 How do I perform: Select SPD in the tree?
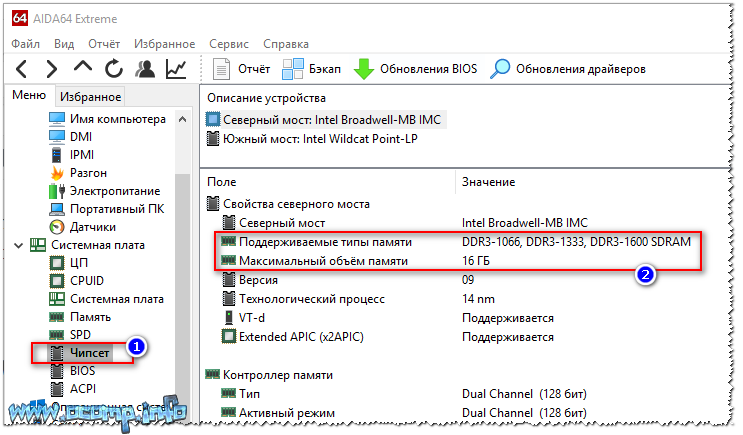[x=70, y=335]
